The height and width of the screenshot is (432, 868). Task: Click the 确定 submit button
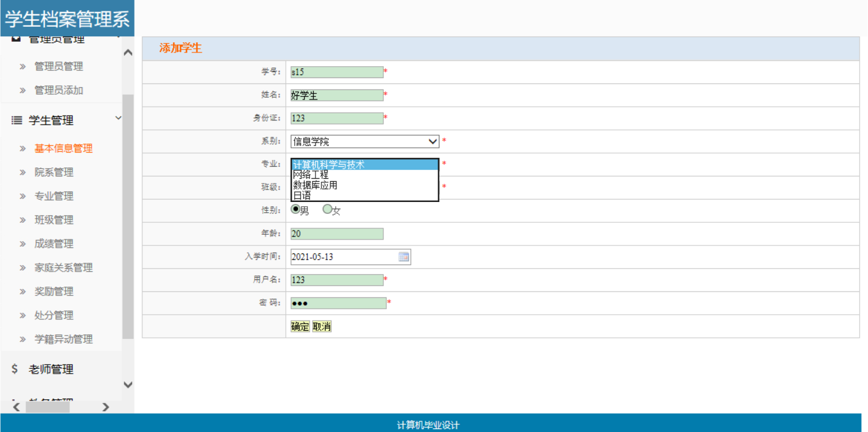(x=300, y=327)
